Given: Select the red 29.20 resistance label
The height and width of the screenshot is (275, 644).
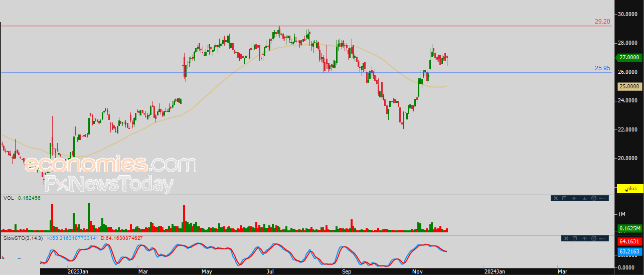Looking at the screenshot, I should (x=602, y=22).
